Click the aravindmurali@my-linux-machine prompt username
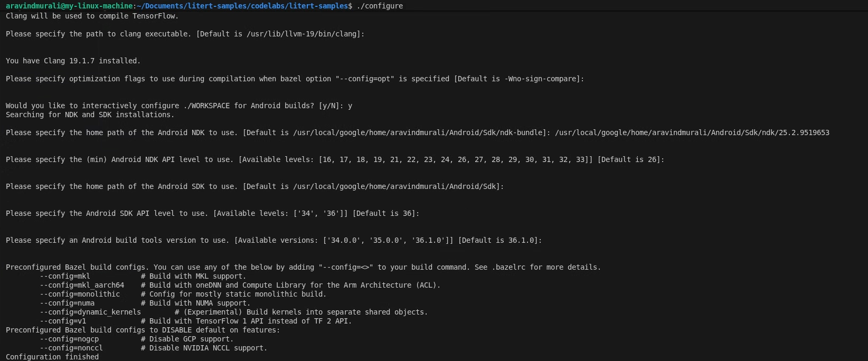Screen dimensions: 868x361 [70, 6]
